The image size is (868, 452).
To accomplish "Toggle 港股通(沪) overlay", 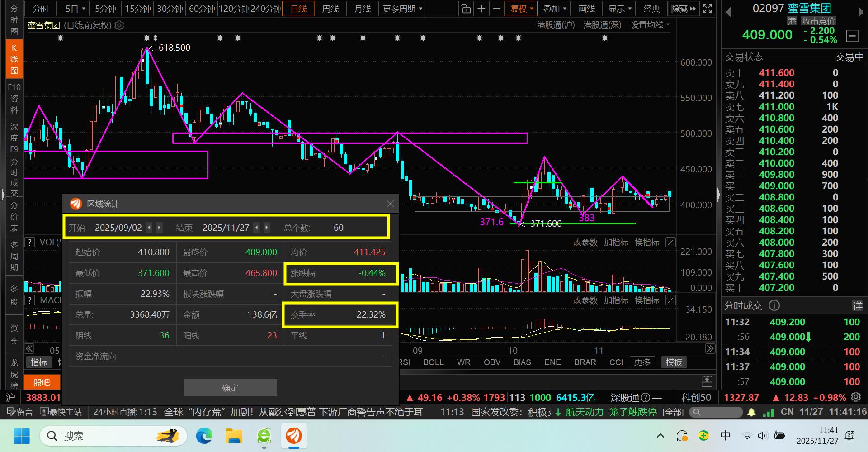I will point(556,25).
